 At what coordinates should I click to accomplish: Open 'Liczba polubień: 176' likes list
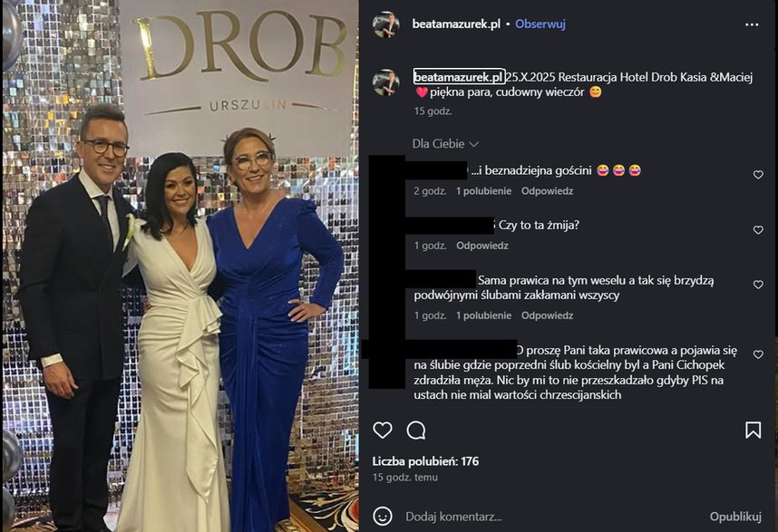[425, 461]
